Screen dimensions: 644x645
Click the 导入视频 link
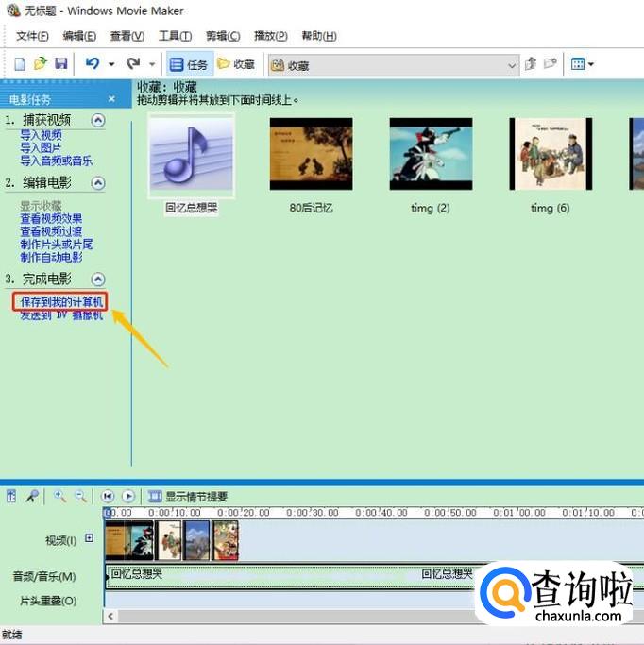point(41,136)
